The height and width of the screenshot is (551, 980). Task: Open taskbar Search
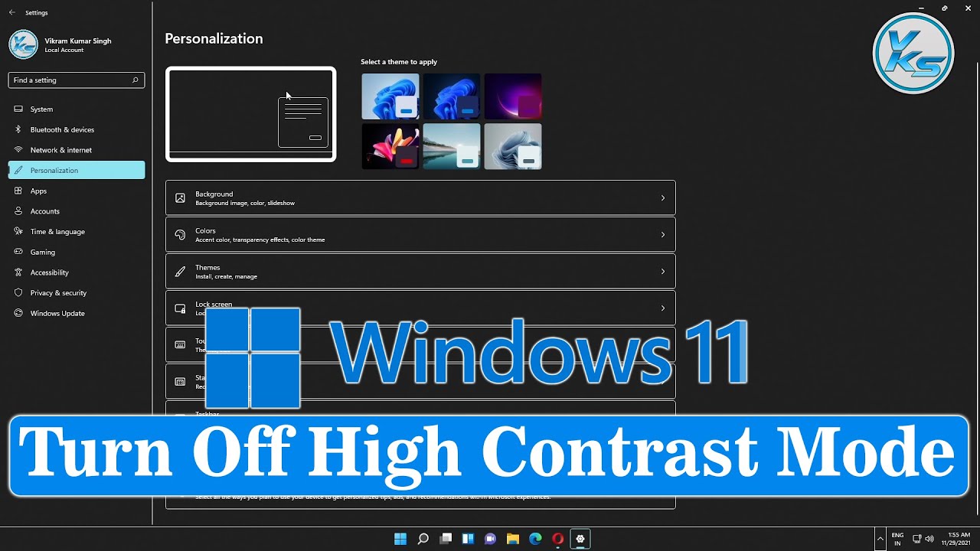[x=423, y=539]
